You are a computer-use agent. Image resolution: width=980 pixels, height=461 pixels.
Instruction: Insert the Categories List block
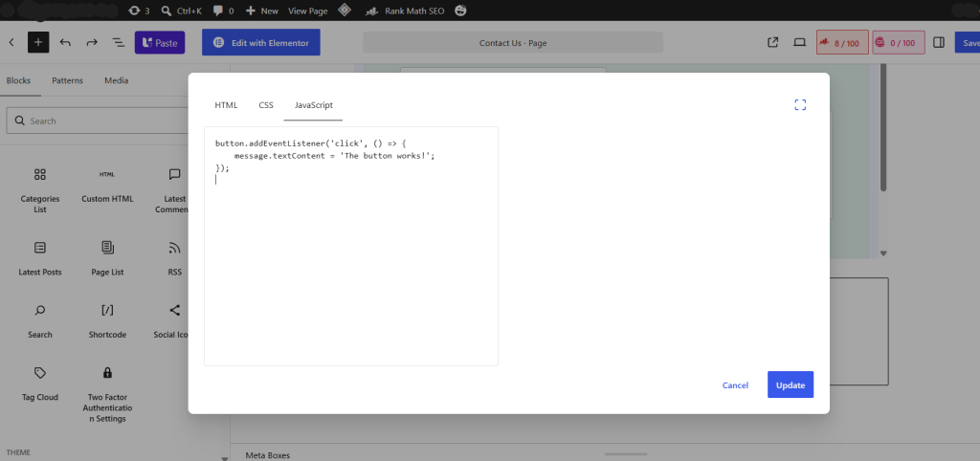pos(40,190)
